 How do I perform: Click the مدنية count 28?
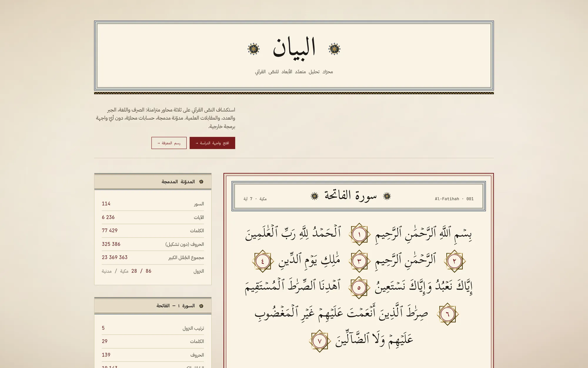pos(134,271)
